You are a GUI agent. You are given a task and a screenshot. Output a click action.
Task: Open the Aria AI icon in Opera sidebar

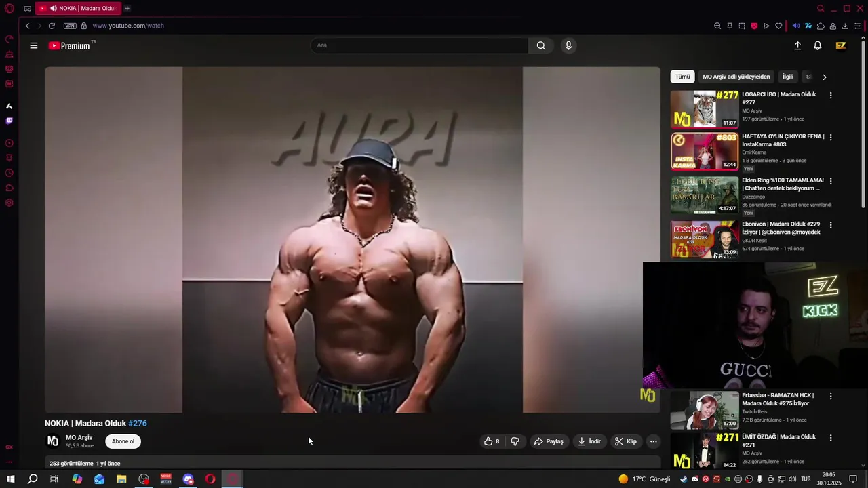click(x=9, y=106)
